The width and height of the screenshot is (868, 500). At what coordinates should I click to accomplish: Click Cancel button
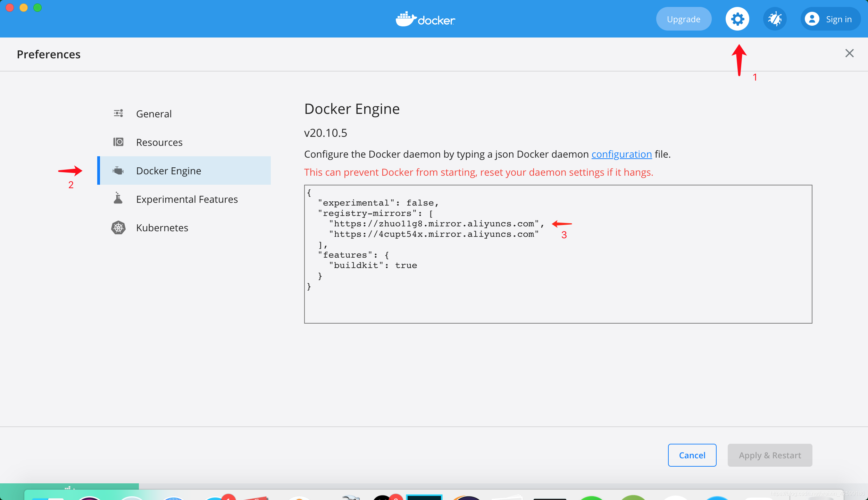(x=692, y=455)
